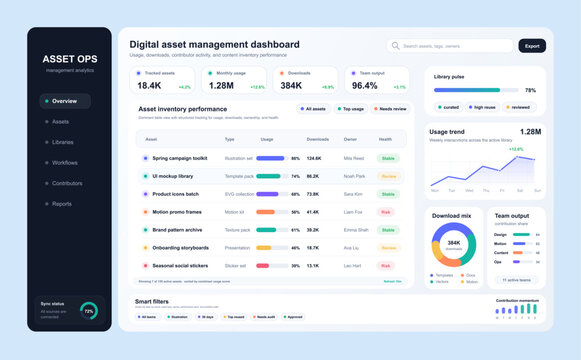This screenshot has width=581, height=360.
Task: Click the Tracked assets card dot icon
Action: coord(139,73)
